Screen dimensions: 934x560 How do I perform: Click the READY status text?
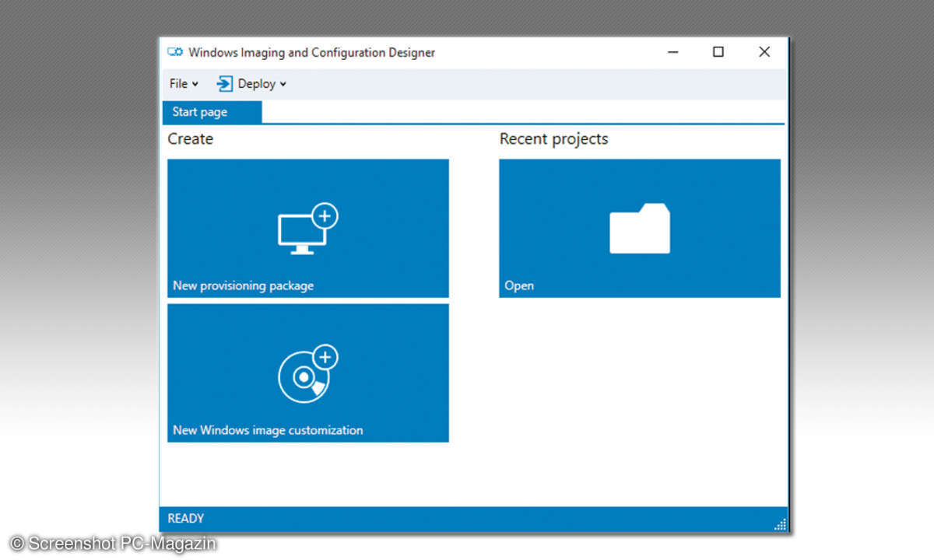(186, 519)
